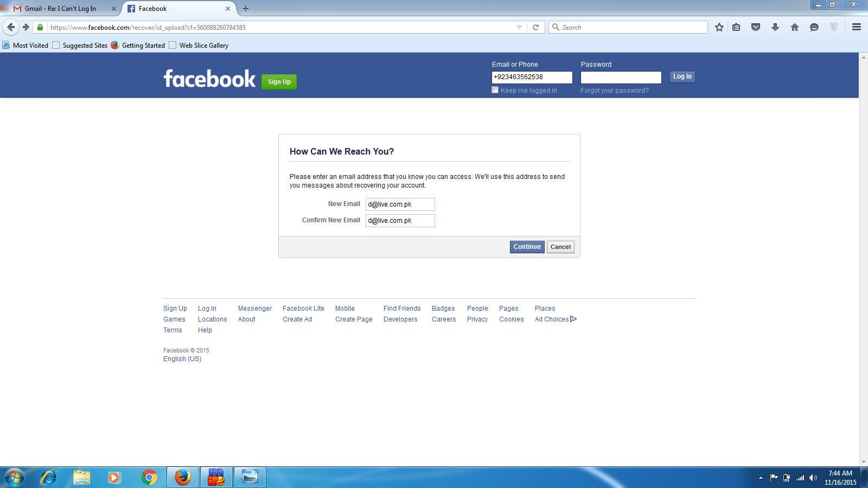Open the Windows Start orb
Screen dimensions: 868x488
tap(15, 477)
